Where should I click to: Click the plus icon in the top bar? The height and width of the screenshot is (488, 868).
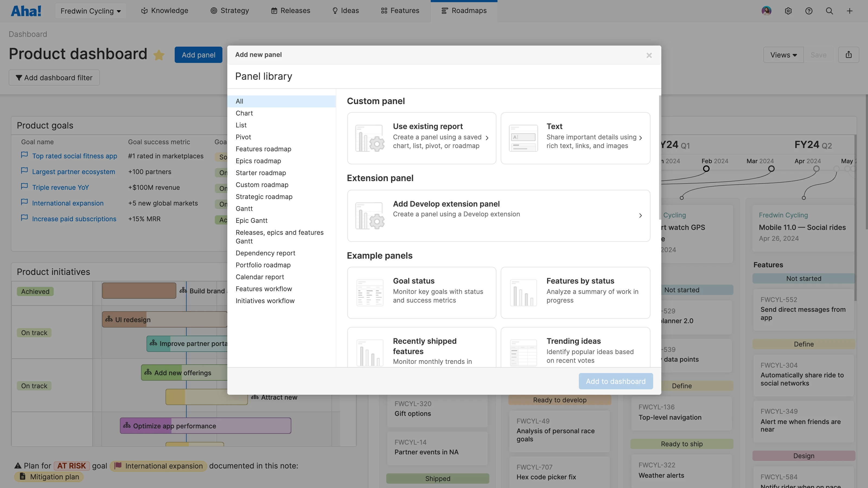click(850, 11)
